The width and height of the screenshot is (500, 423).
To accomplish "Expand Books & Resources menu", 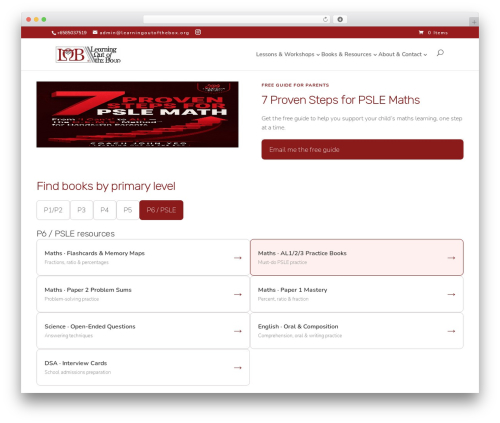I will (x=349, y=54).
